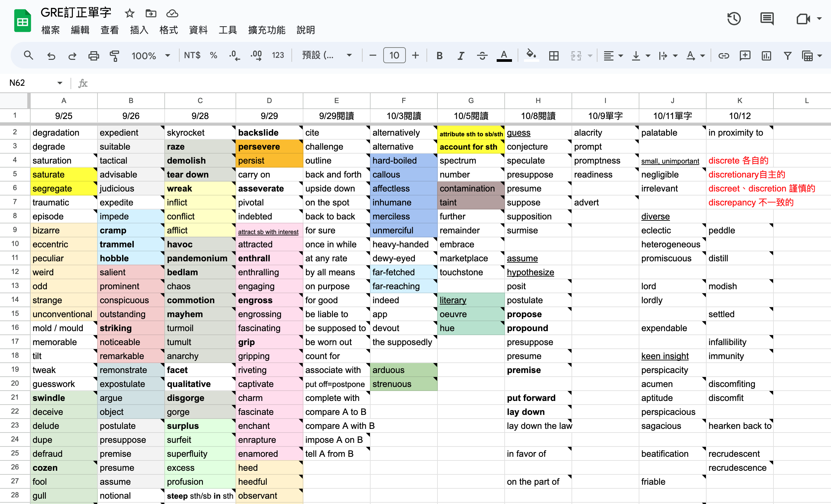Open the Google Sheets home icon
The width and height of the screenshot is (831, 504).
point(23,21)
